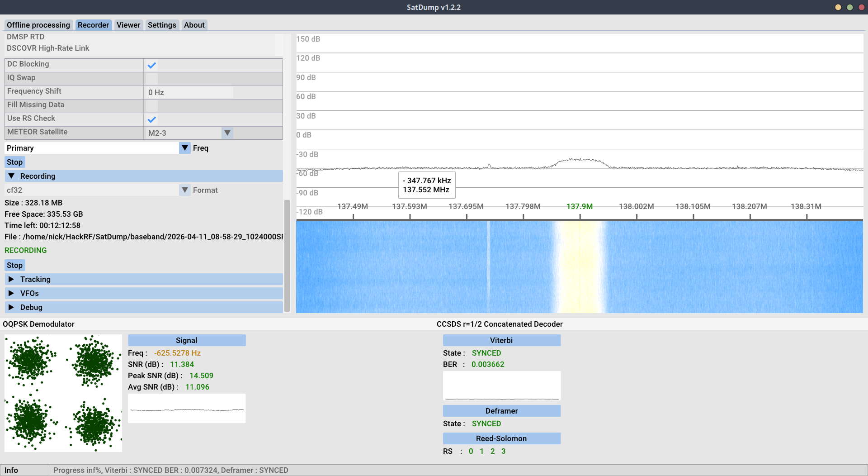
Task: Click the Stop button below Primary
Action: click(x=14, y=162)
